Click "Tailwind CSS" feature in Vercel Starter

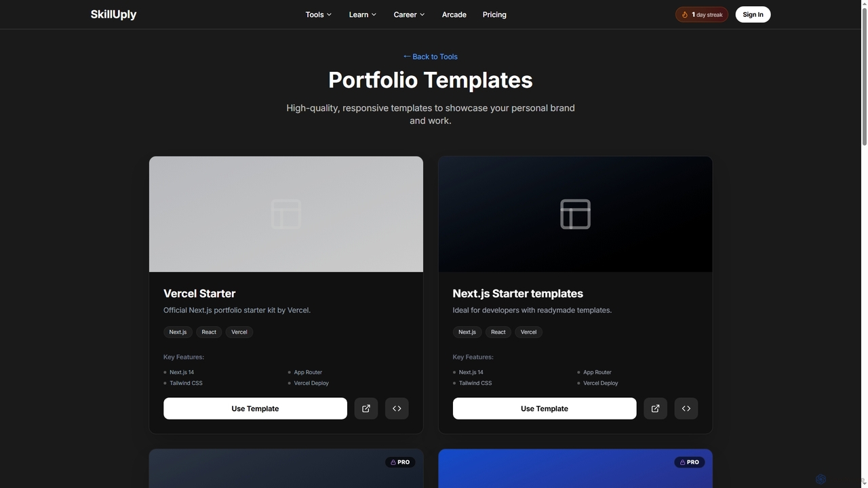tap(186, 383)
